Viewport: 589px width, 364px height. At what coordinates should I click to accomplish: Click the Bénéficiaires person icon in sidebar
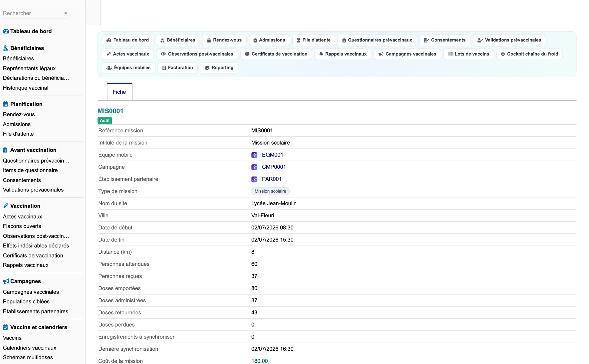(x=5, y=48)
